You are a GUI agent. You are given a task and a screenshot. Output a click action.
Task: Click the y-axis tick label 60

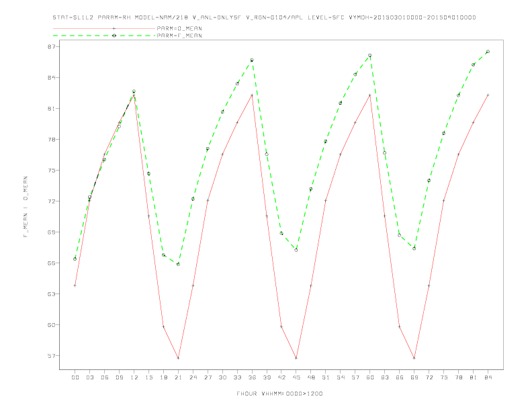[x=52, y=325]
